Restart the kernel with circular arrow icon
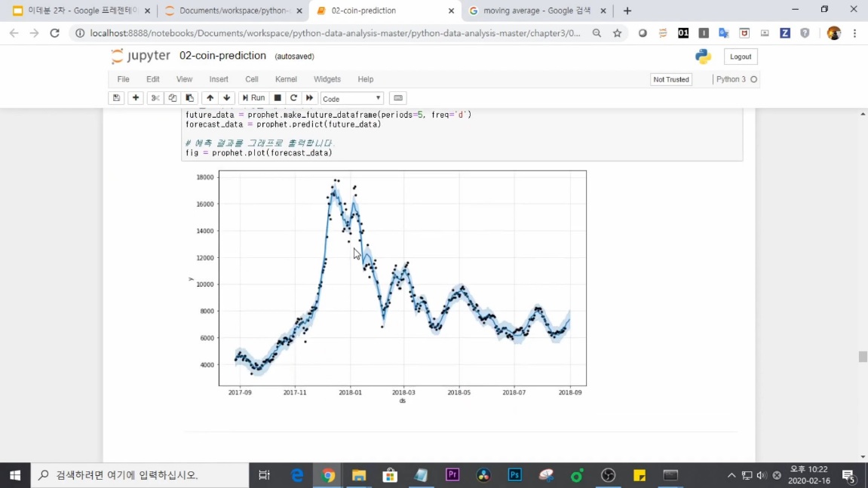Screen dimensions: 868x488 click(293, 98)
